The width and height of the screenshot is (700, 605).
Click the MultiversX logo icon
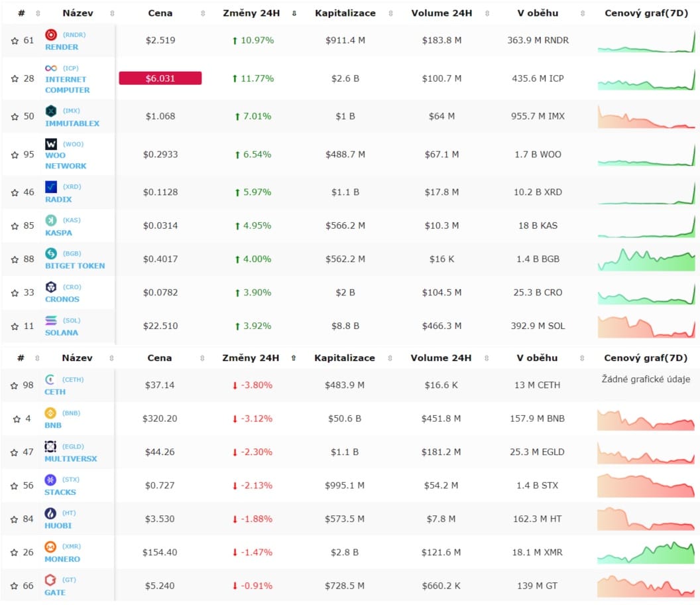point(50,446)
